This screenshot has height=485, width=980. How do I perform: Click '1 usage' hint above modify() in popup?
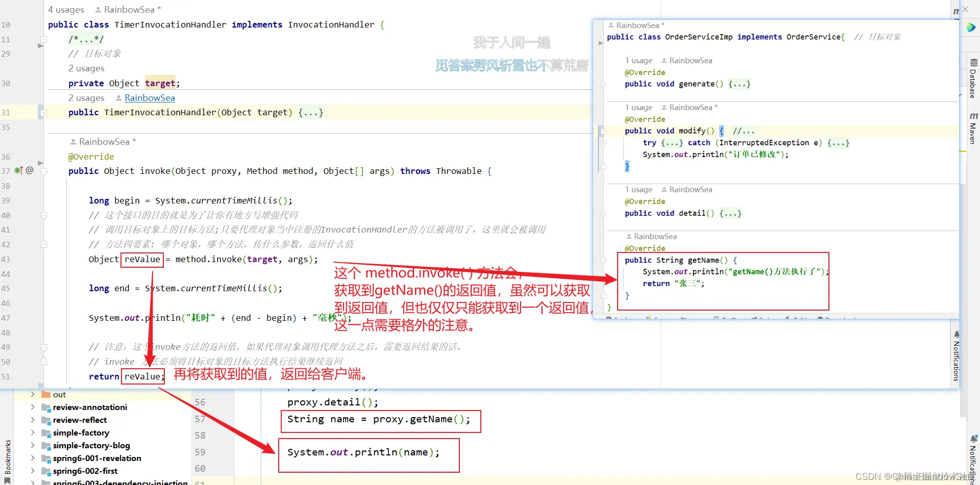point(639,108)
